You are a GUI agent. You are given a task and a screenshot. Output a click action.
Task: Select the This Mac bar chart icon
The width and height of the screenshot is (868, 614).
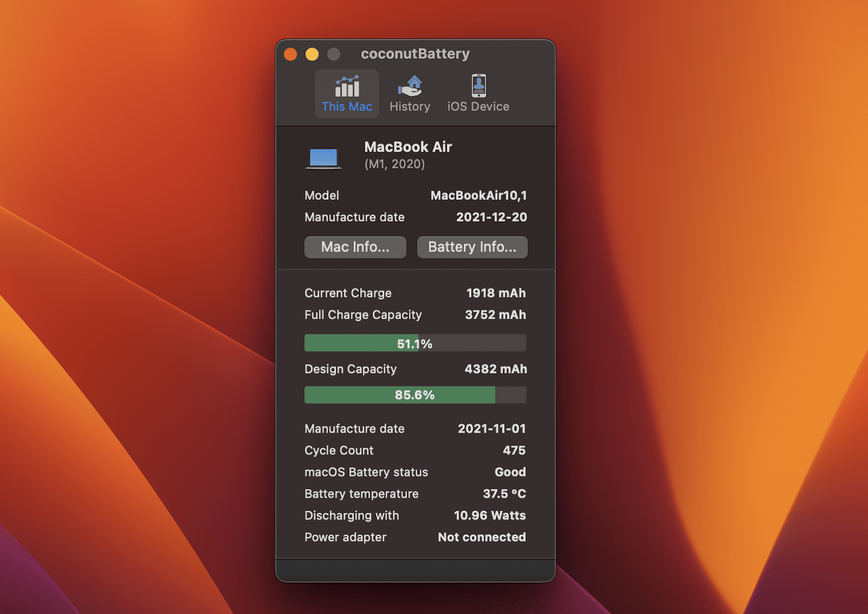point(347,86)
